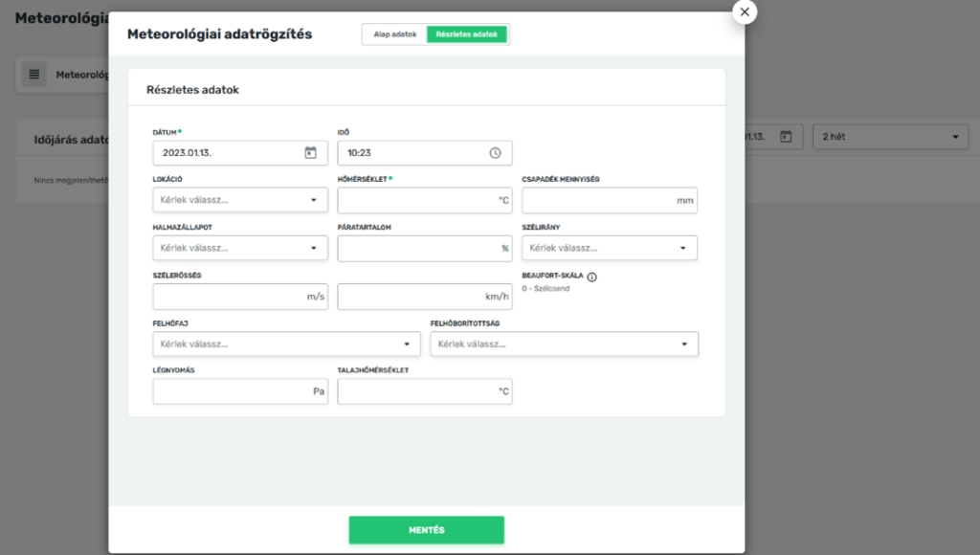Focus the Hőmérséklet °C input field
Viewport: 980px width, 555px height.
[x=414, y=200]
